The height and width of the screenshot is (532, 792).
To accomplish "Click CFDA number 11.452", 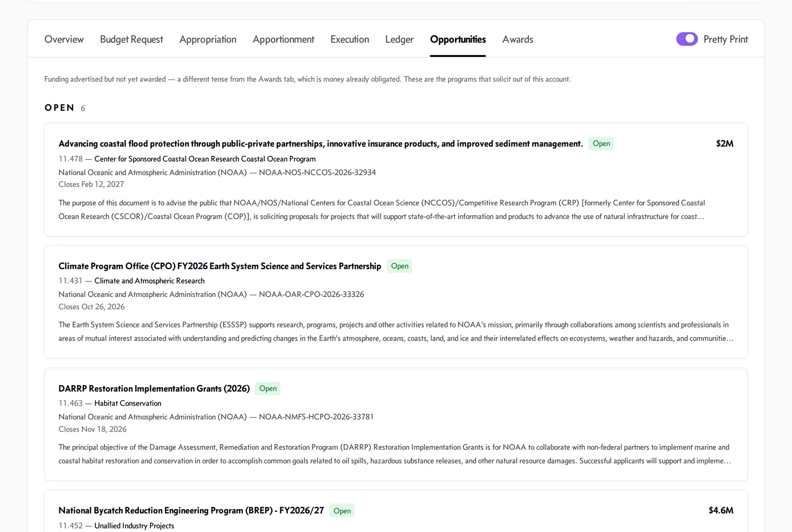I will (x=71, y=526).
